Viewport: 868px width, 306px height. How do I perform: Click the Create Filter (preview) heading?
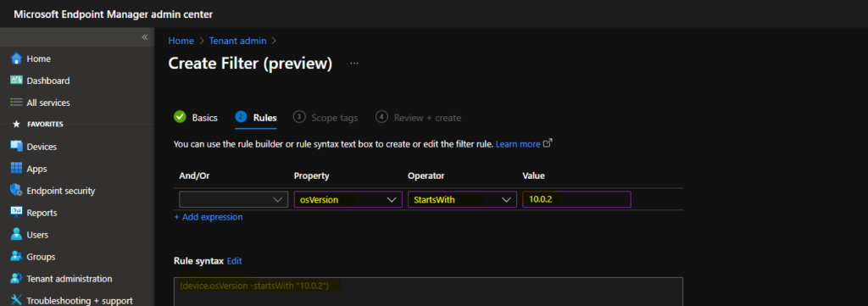(250, 64)
